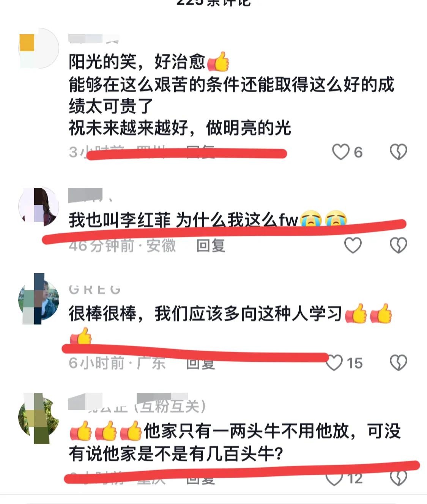
Task: Open avatar of the 李红菲 commenter
Action: coord(39,207)
